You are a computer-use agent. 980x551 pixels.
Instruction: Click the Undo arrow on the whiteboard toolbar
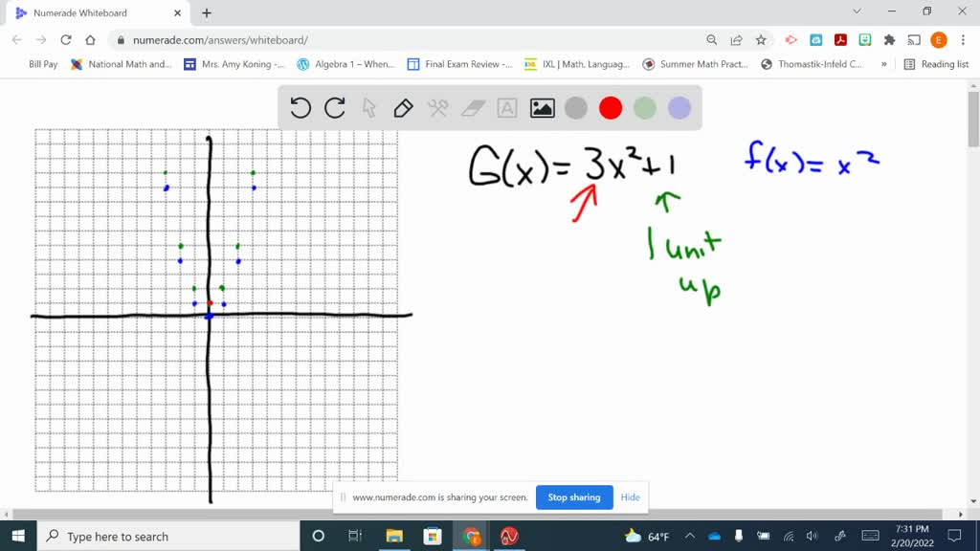[300, 108]
